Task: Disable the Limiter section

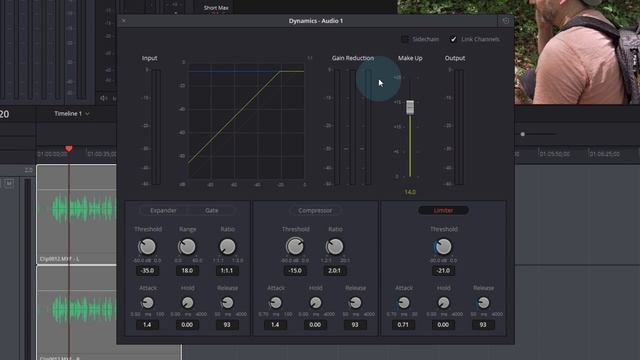Action: tap(443, 211)
